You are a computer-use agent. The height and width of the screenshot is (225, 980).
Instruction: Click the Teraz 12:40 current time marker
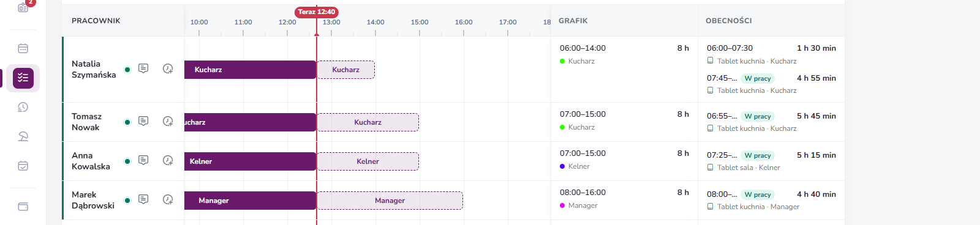(317, 12)
